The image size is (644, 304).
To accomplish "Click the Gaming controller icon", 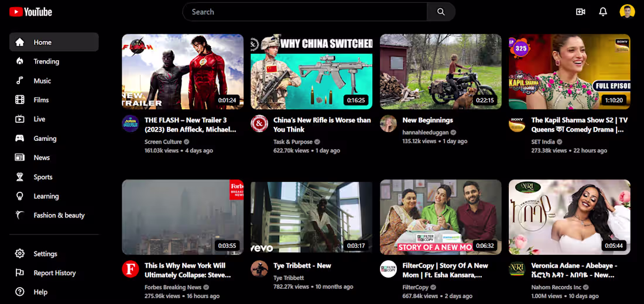I will coord(20,138).
